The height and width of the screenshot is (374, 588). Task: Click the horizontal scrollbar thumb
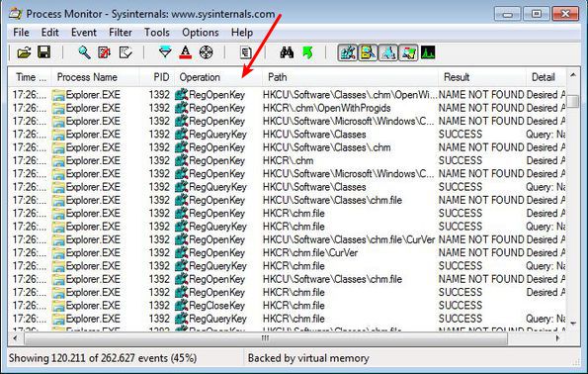[266, 338]
